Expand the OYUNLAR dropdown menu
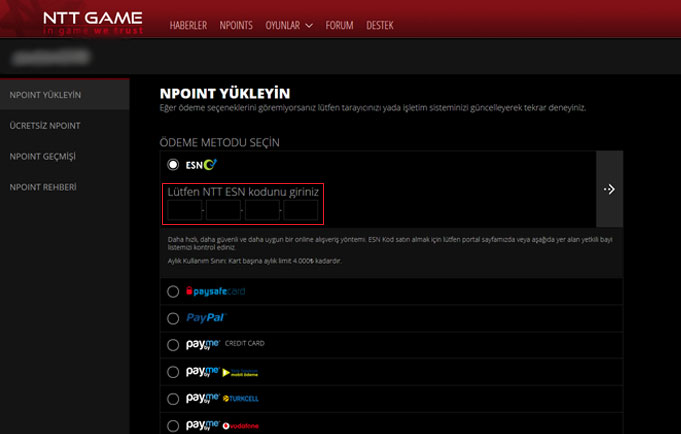This screenshot has height=434, width=681. tap(289, 24)
